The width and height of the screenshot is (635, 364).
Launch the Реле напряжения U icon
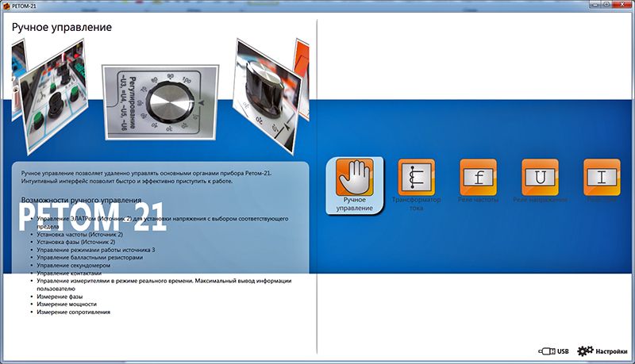[x=540, y=177]
